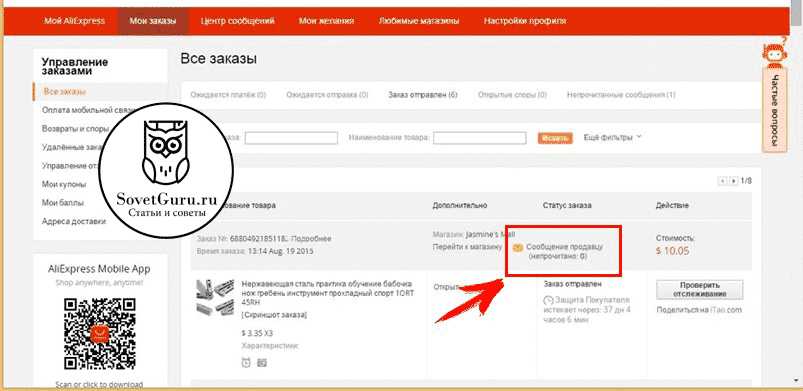Image resolution: width=803 pixels, height=391 pixels.
Task: Focus the Наименование товара input field
Action: click(x=480, y=138)
